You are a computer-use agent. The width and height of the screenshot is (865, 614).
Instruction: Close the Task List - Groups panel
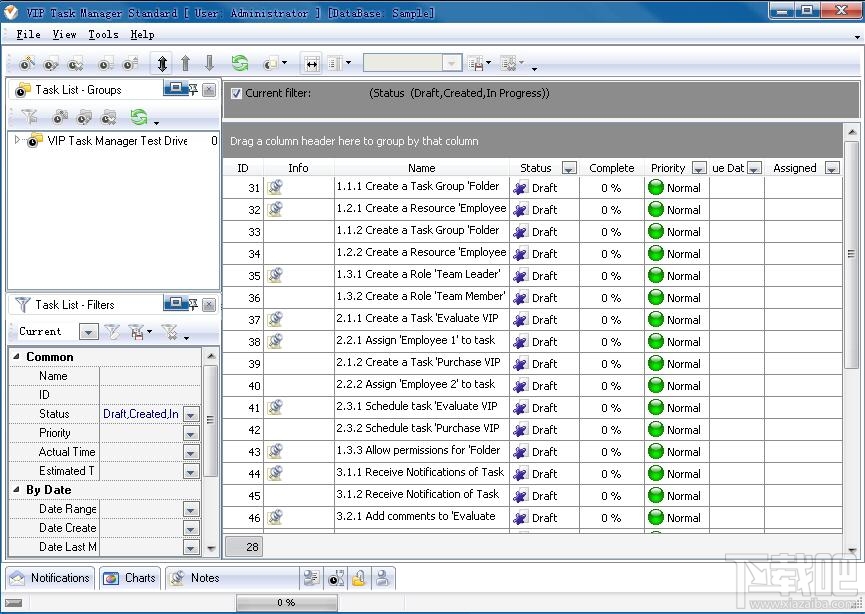(209, 89)
